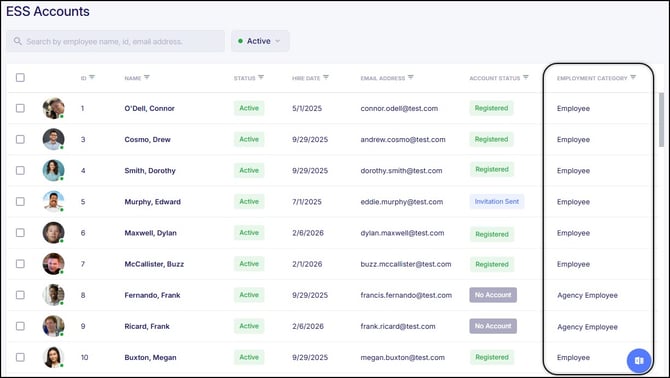Select the checkbox for Maxwell, Dylan
Viewport: 670px width, 378px height.
click(20, 232)
